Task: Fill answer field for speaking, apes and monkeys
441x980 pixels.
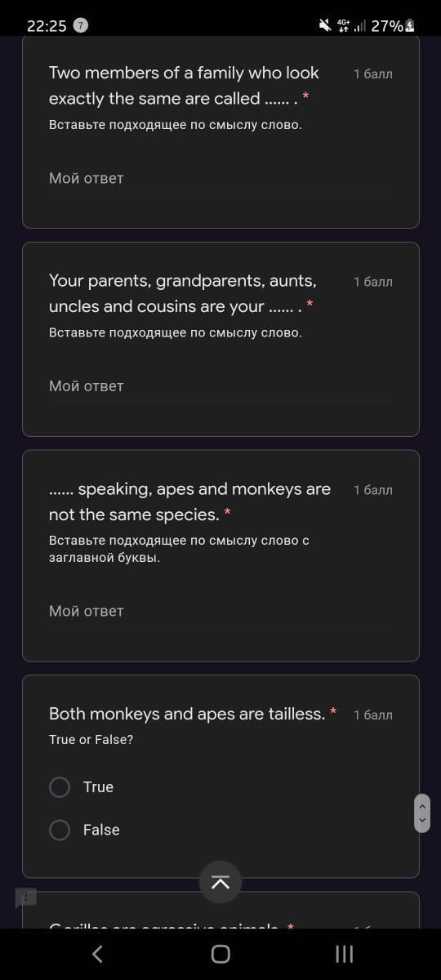Action: 220,611
